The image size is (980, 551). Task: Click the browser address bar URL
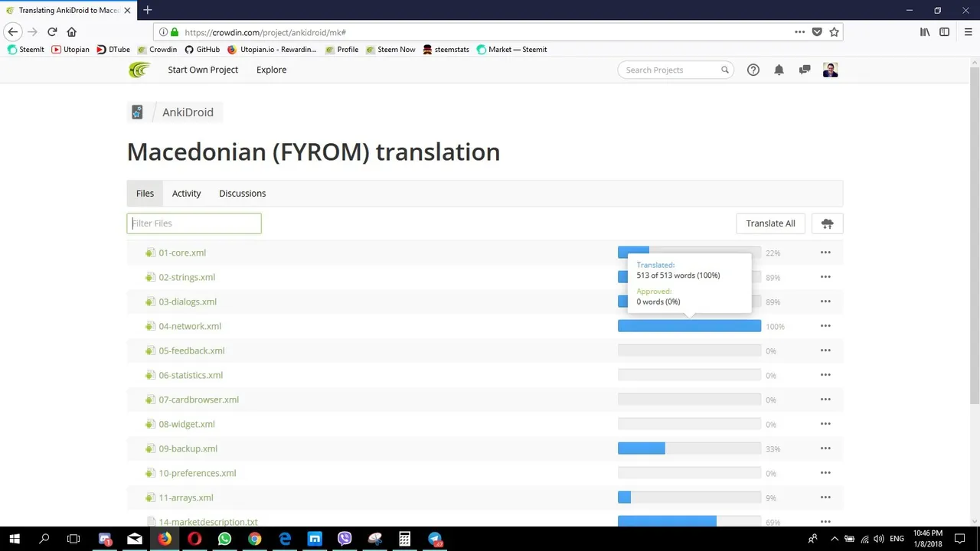265,32
